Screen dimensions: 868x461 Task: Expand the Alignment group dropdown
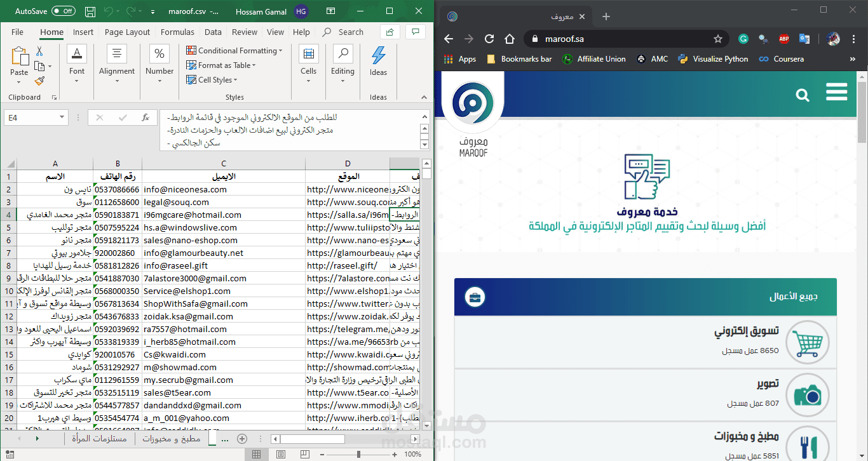coord(117,80)
